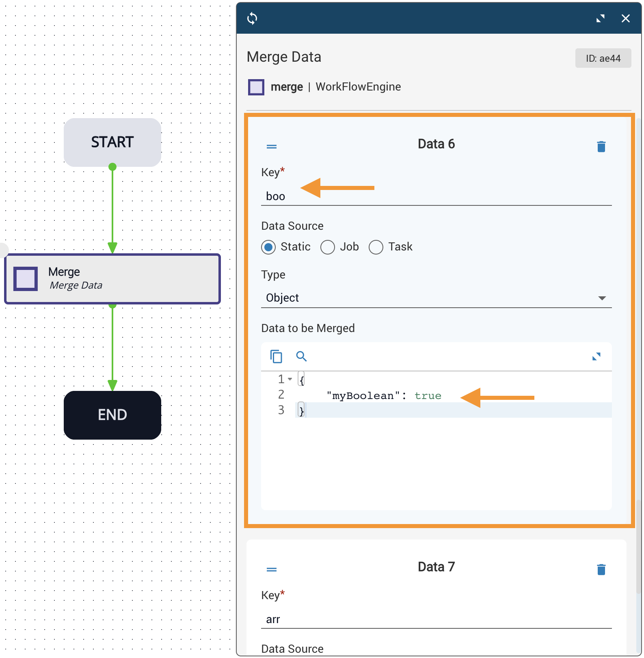Select the Merge task node on canvas
The image size is (644, 658).
pyautogui.click(x=112, y=279)
